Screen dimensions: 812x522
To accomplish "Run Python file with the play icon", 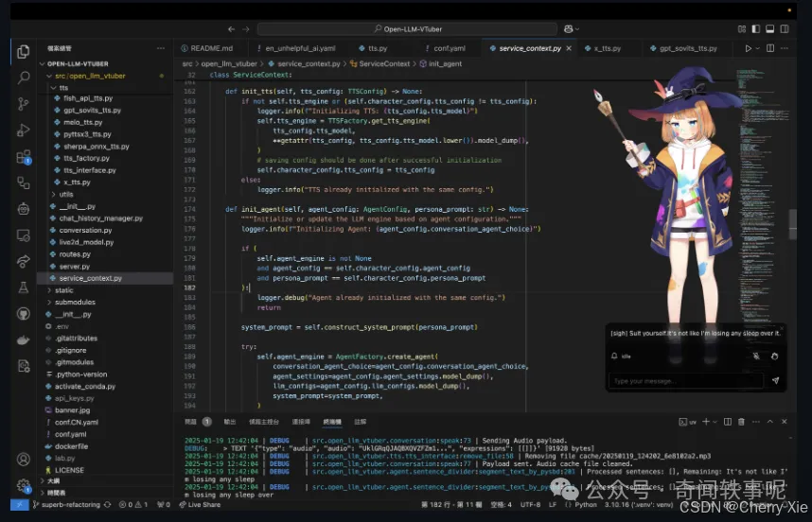I will point(748,48).
